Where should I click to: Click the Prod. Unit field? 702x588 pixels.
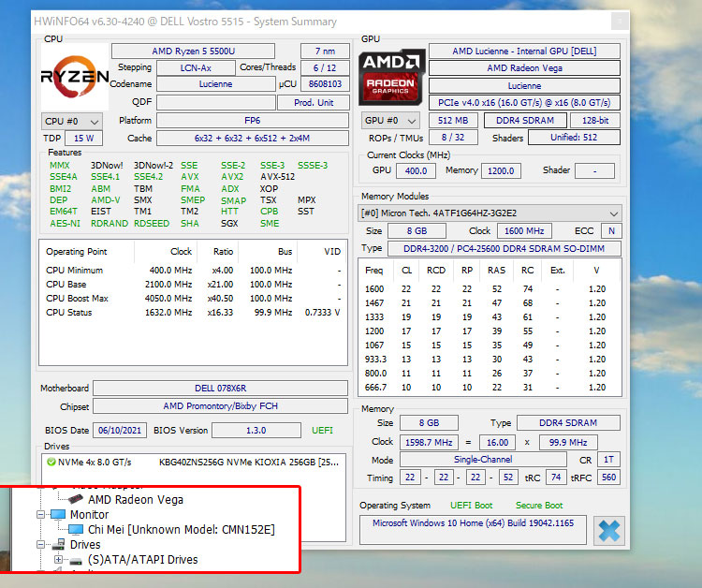[x=314, y=103]
